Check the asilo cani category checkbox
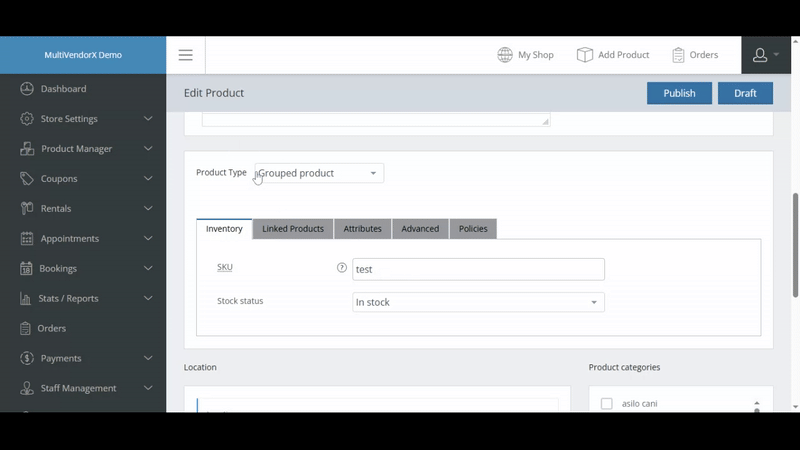 (x=606, y=404)
